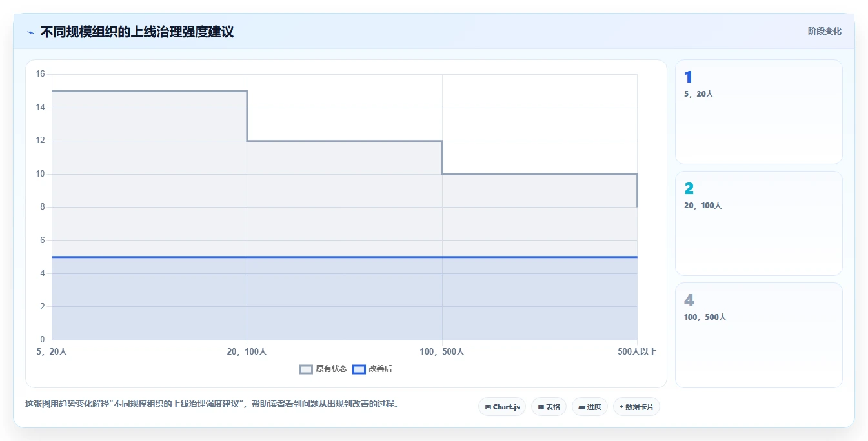Click the 阶段变化 label in header
This screenshot has width=868, height=441.
825,31
